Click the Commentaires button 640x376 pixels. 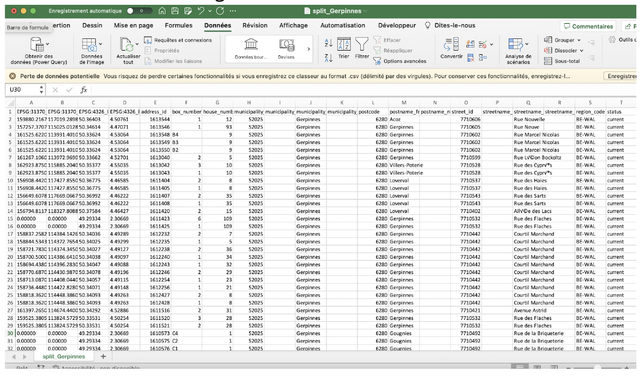pos(588,26)
